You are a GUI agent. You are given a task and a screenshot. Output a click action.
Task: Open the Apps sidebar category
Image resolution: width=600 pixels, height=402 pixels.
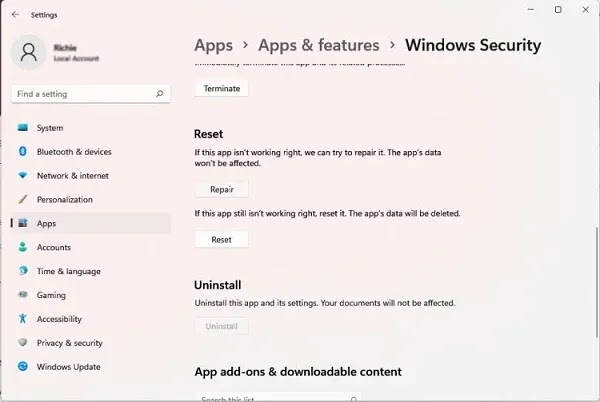90,223
